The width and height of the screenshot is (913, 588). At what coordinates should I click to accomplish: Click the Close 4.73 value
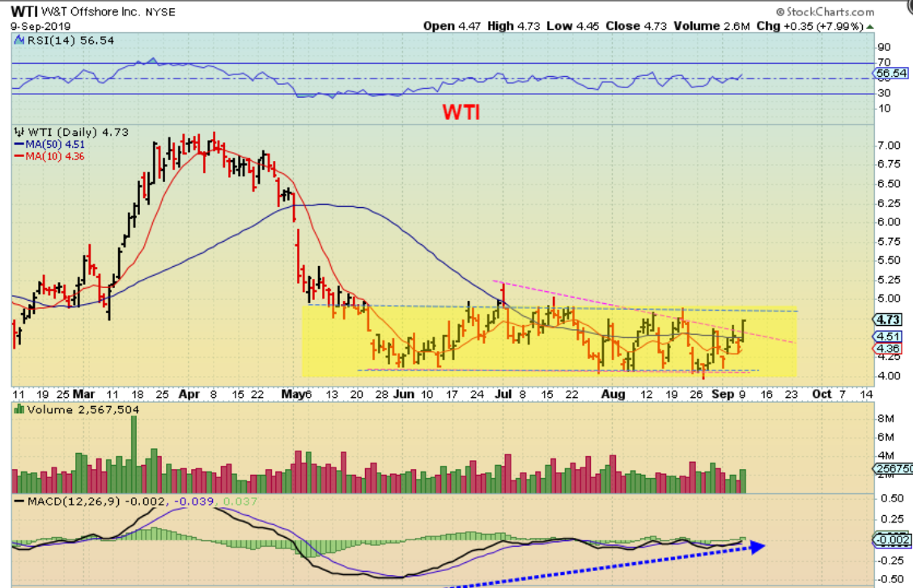tap(636, 26)
